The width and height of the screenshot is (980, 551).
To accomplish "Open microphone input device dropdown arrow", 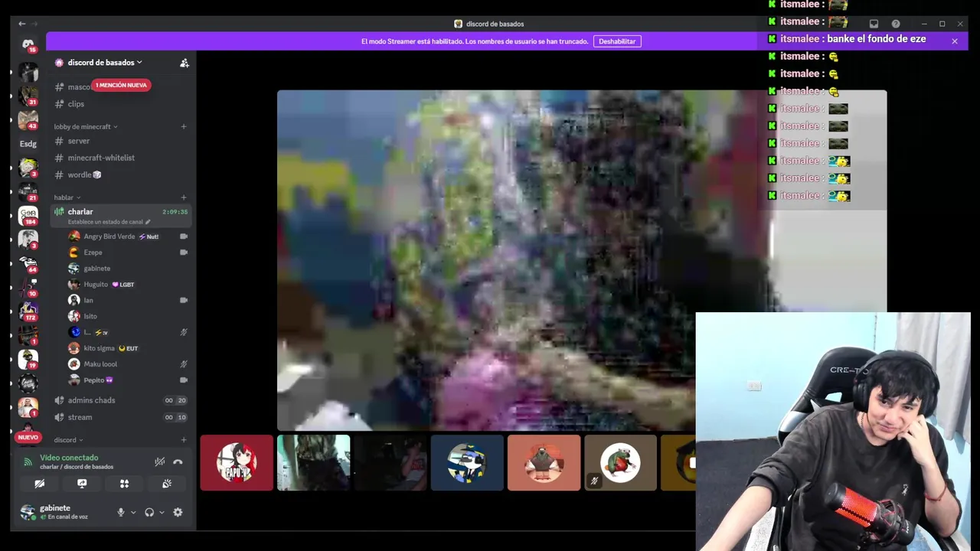I will click(x=133, y=512).
